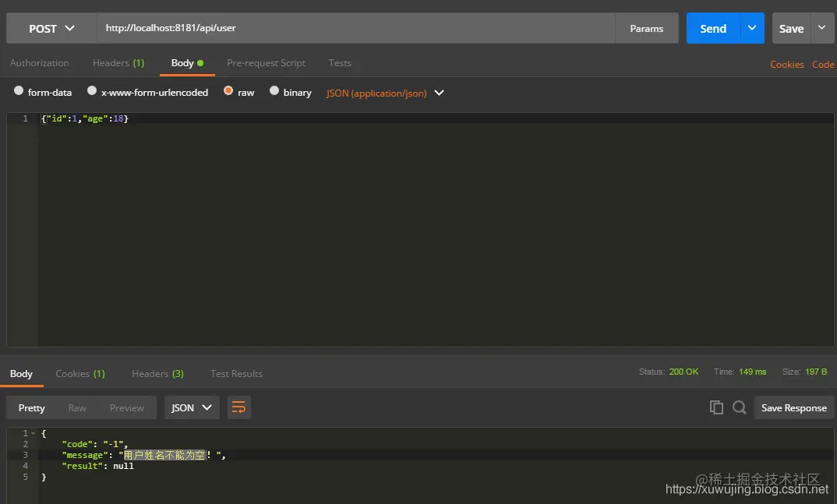
Task: Click the empty request body editor area
Action: (436, 234)
